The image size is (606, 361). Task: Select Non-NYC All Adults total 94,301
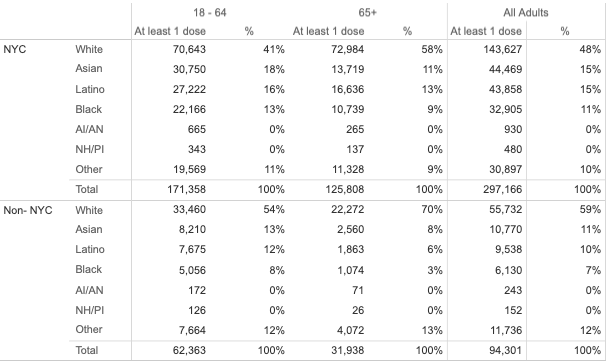click(506, 350)
